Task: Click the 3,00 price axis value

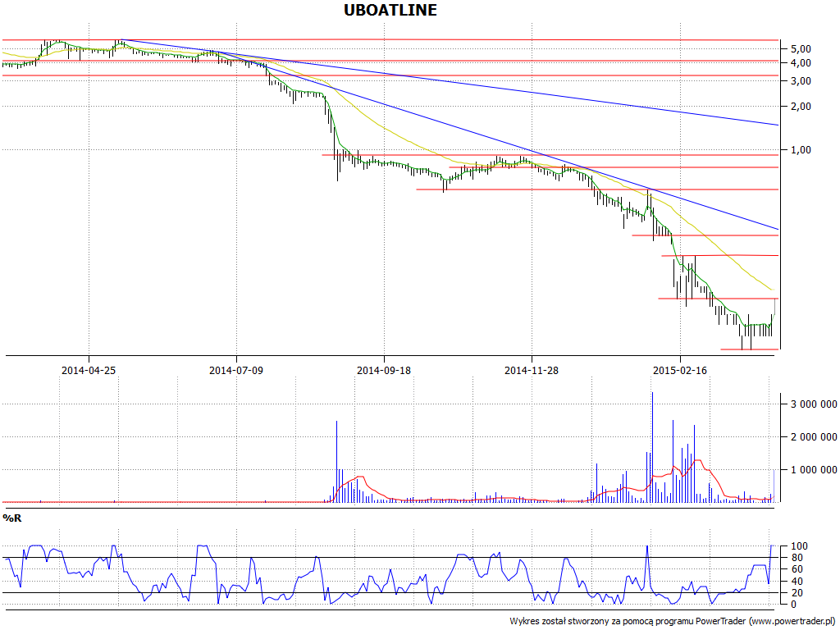Action: click(x=800, y=81)
